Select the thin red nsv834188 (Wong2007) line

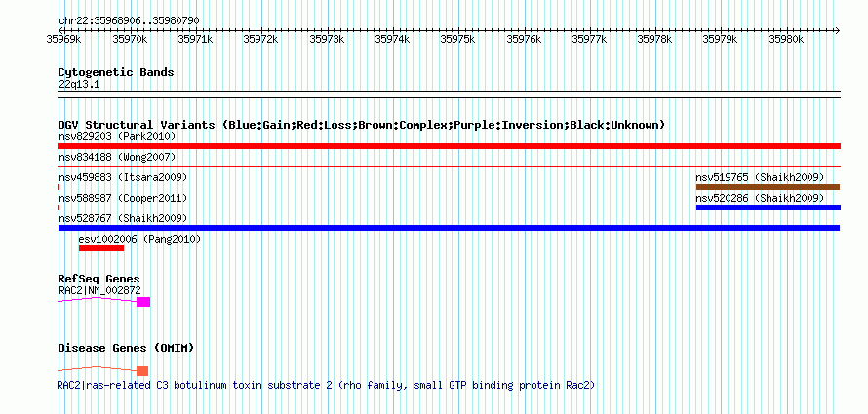point(449,167)
